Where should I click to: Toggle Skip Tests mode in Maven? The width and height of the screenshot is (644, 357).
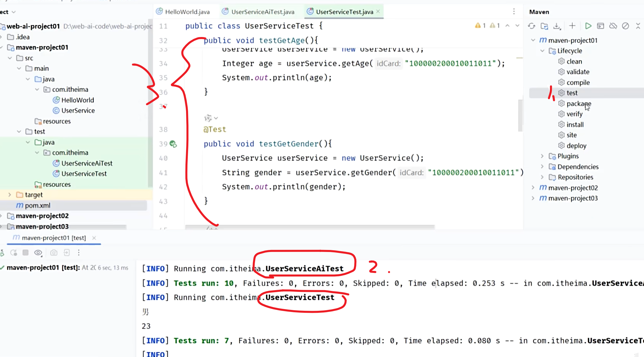tap(625, 26)
